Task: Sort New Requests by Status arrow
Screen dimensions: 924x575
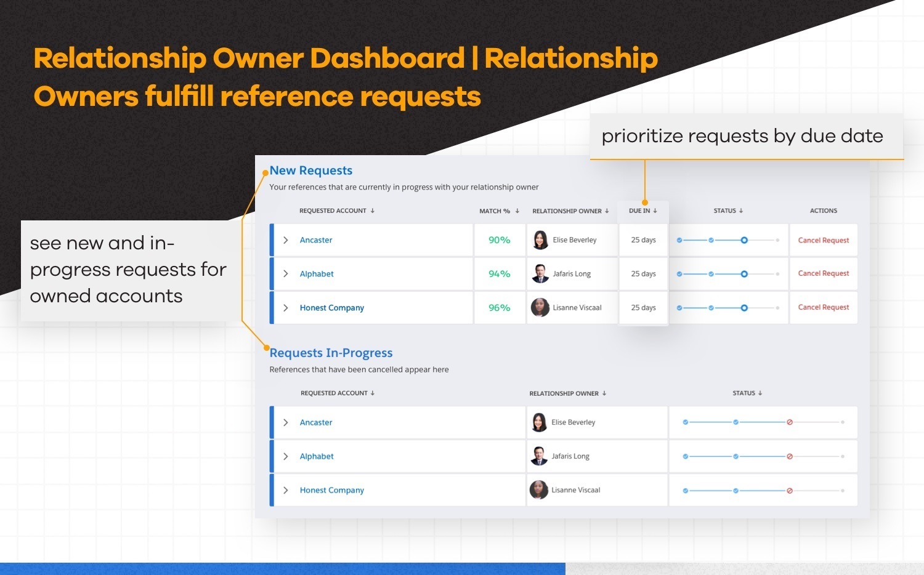Action: (741, 211)
